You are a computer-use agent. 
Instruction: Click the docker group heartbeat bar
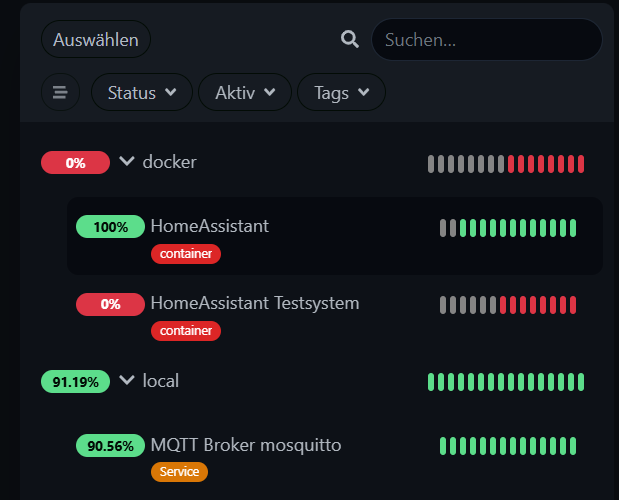(506, 164)
